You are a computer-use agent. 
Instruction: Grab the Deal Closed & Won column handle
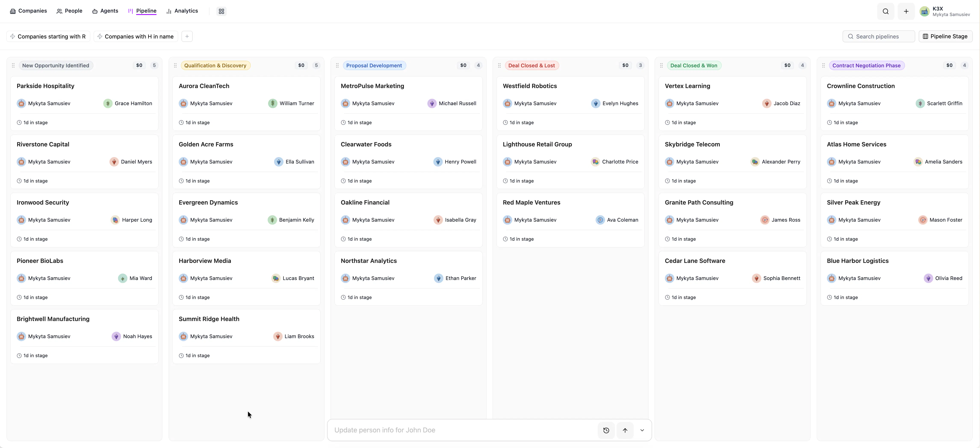[662, 65]
